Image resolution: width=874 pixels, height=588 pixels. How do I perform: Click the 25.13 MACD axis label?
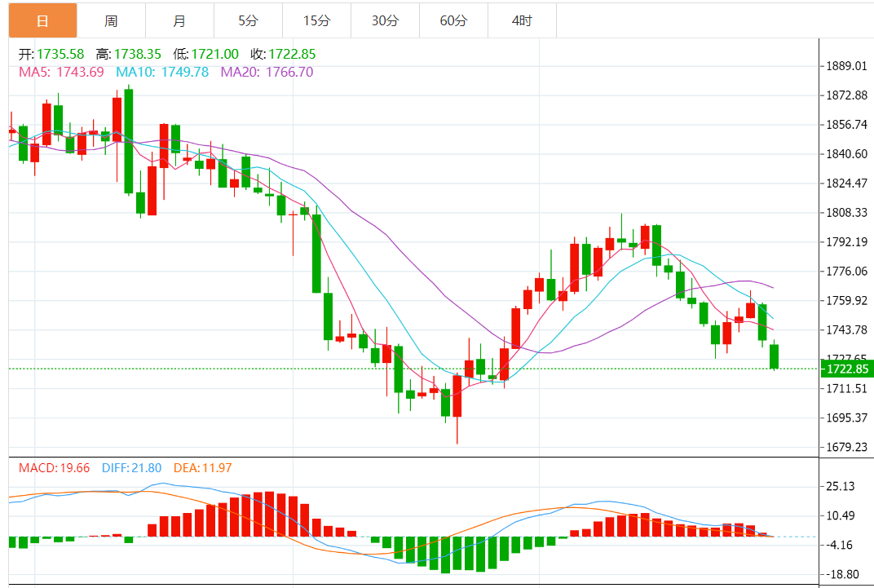pyautogui.click(x=840, y=486)
